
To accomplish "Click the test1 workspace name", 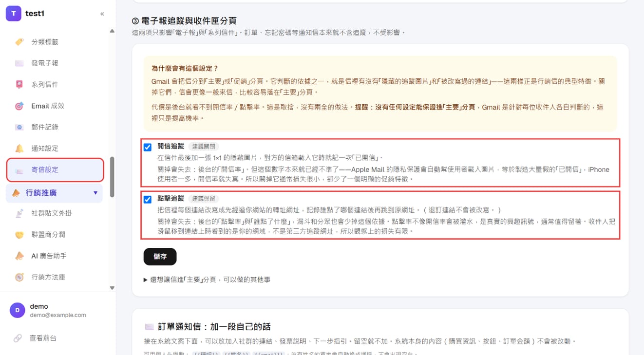I will click(x=35, y=14).
